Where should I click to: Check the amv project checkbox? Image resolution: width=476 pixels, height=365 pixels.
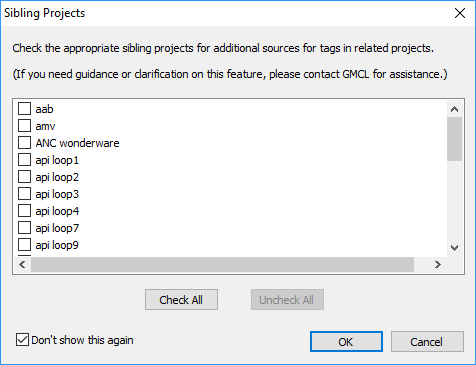click(x=24, y=126)
